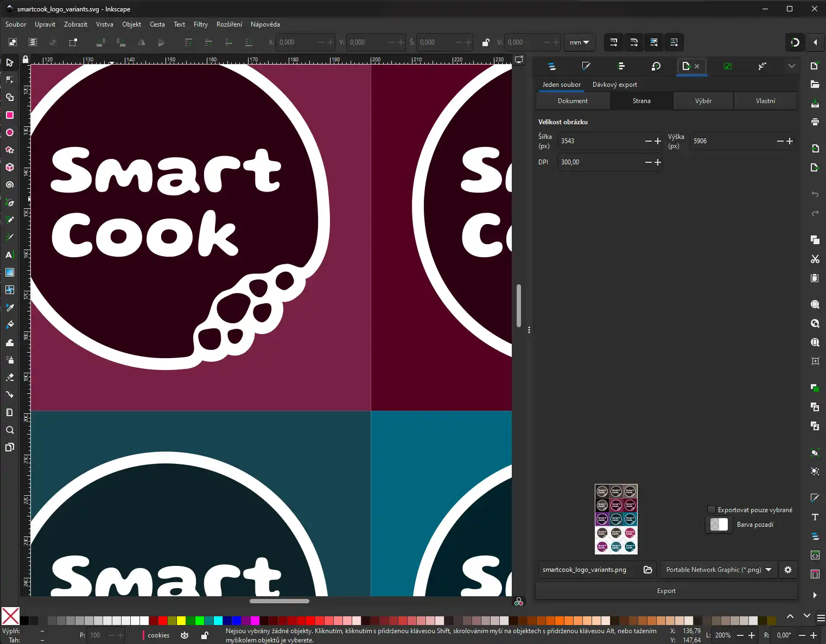826x644 pixels.
Task: Click the export filename field
Action: [x=589, y=570]
